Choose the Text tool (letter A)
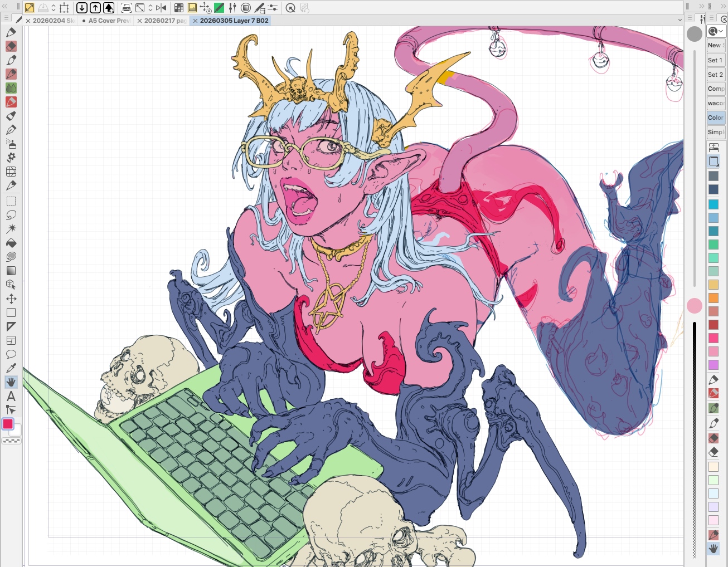 tap(11, 397)
